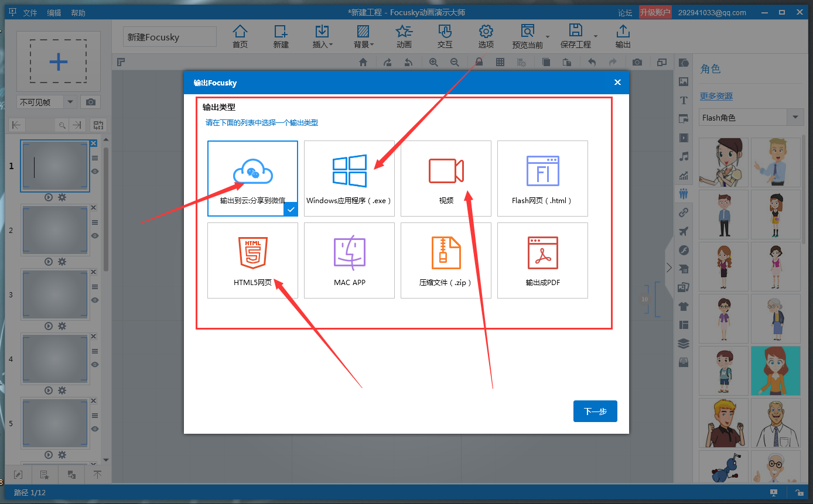Open the 选项 options settings
The width and height of the screenshot is (813, 504).
tap(486, 36)
